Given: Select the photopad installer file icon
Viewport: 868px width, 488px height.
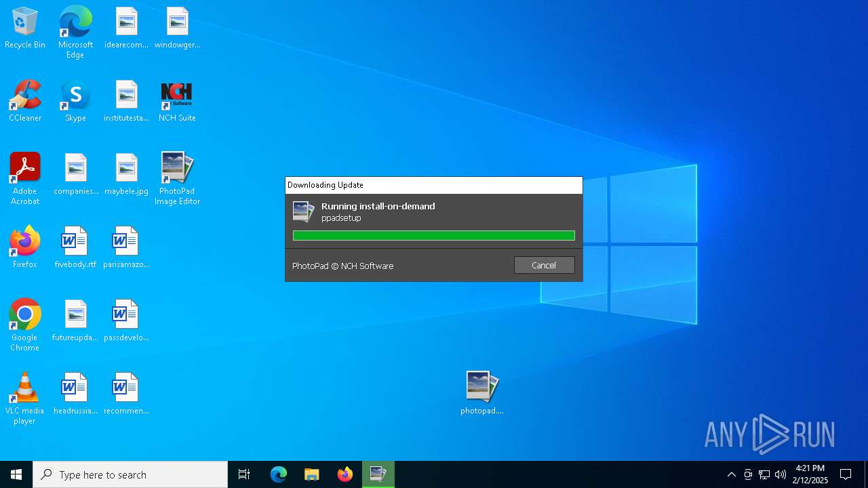Looking at the screenshot, I should (x=482, y=393).
